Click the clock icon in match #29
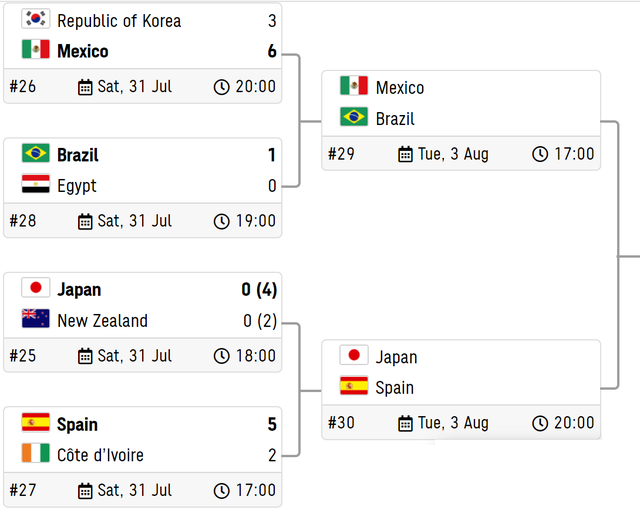This screenshot has height=520, width=640. (x=540, y=154)
